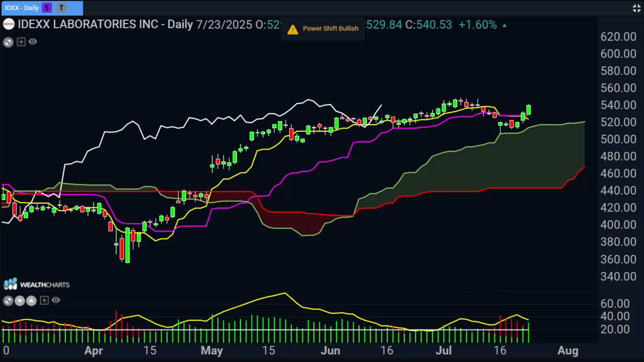This screenshot has height=362, width=644.
Task: Click the 540.00 price axis label
Action: (x=618, y=105)
